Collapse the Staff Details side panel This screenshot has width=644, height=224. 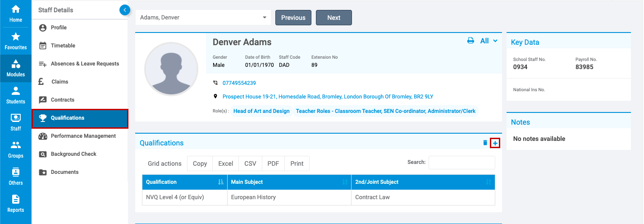[x=124, y=10]
